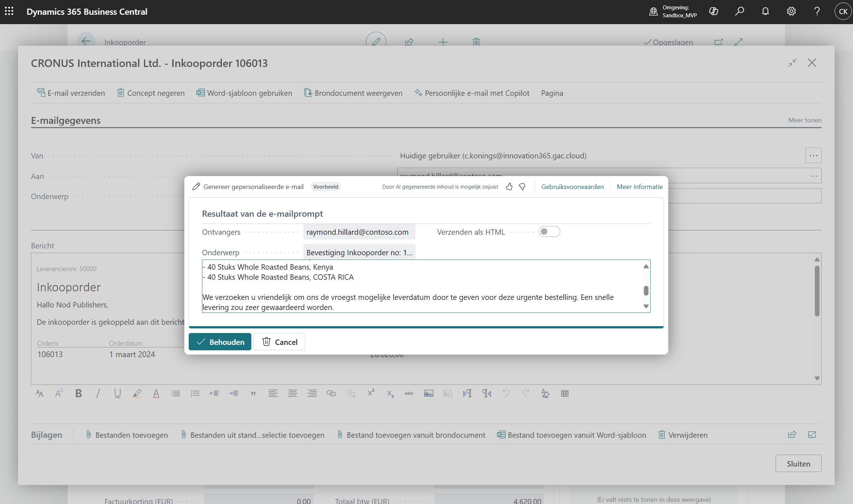Click the insert table icon
Image resolution: width=853 pixels, height=504 pixels.
565,393
